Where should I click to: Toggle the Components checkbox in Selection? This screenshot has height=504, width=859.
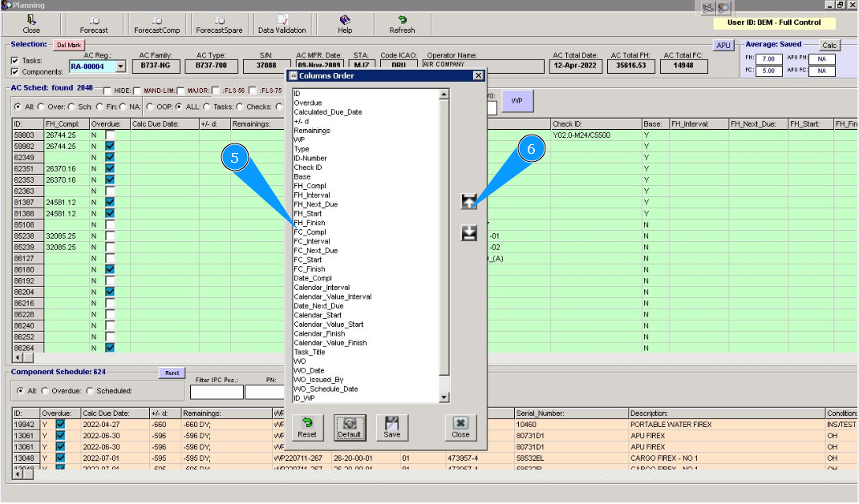click(x=14, y=71)
